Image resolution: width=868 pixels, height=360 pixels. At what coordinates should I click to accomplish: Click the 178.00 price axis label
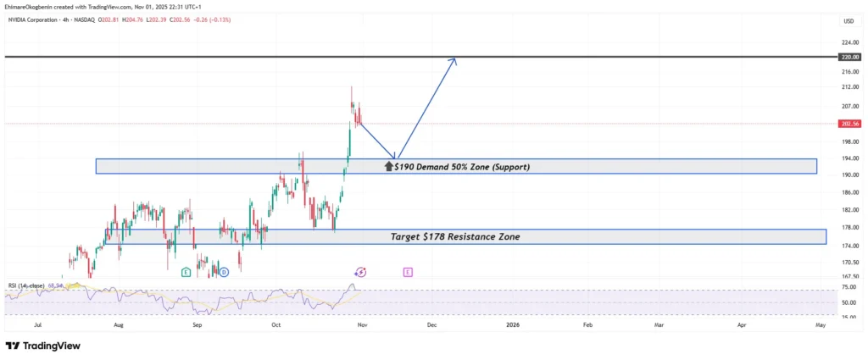tap(849, 227)
